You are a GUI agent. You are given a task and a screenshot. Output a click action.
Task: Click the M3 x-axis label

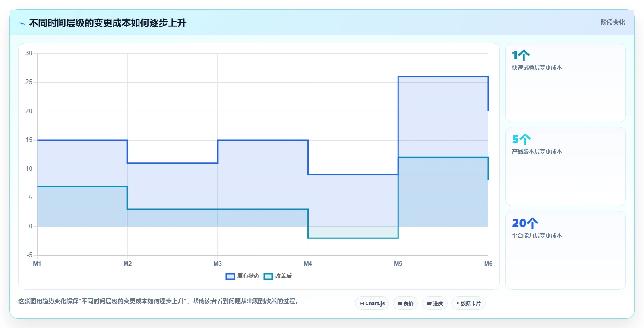[217, 264]
